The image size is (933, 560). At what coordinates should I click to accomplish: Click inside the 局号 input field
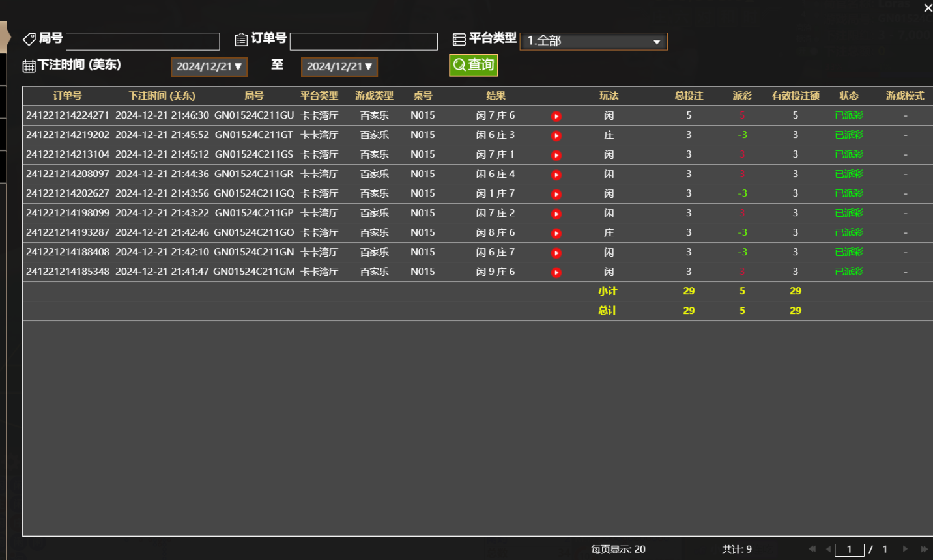click(x=142, y=41)
